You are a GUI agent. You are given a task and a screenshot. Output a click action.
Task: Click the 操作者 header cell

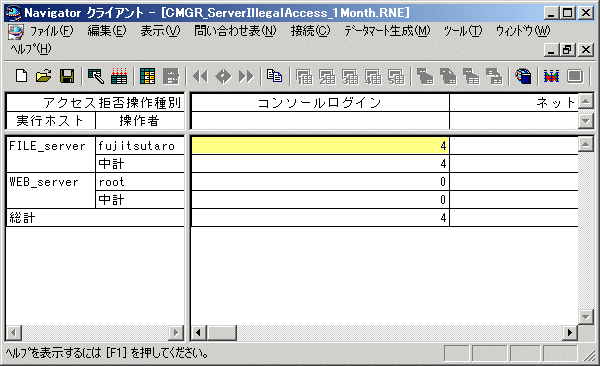140,121
